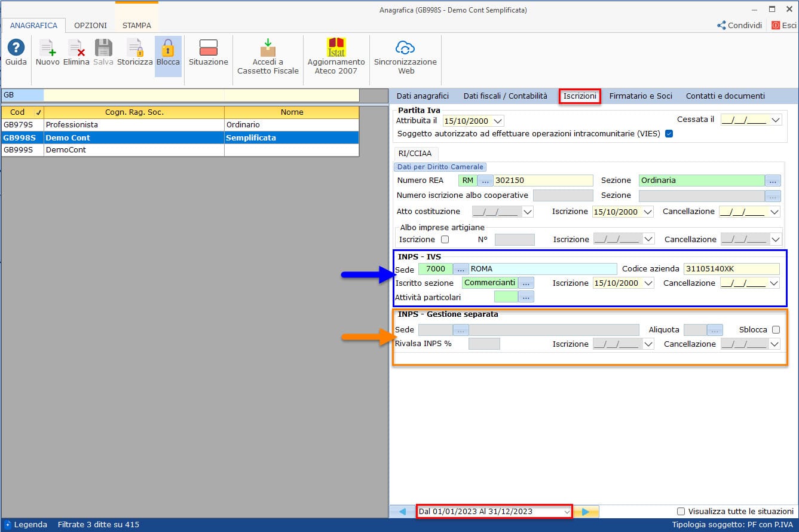Expand the Cessata il date picker
The height and width of the screenshot is (532, 799).
(776, 120)
